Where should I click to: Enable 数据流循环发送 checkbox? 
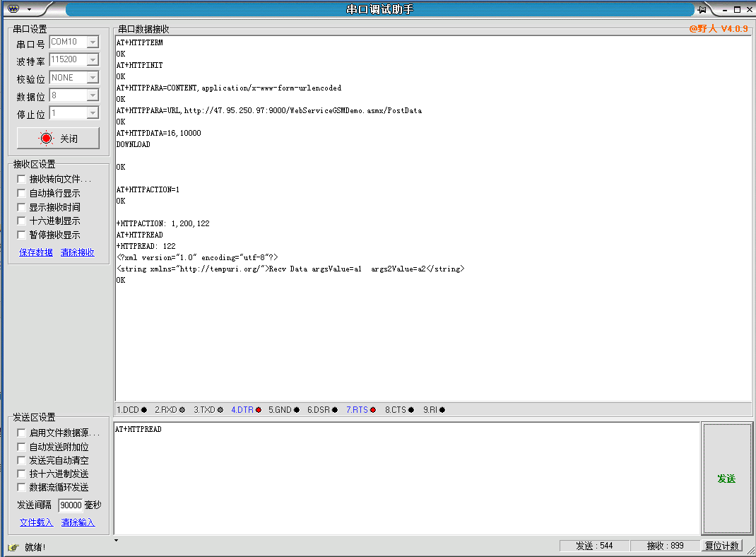click(21, 487)
